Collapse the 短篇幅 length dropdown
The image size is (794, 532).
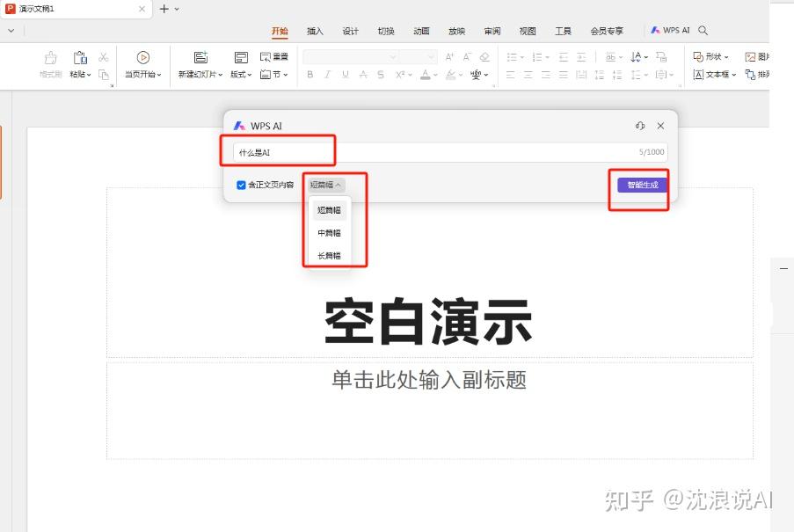click(325, 185)
